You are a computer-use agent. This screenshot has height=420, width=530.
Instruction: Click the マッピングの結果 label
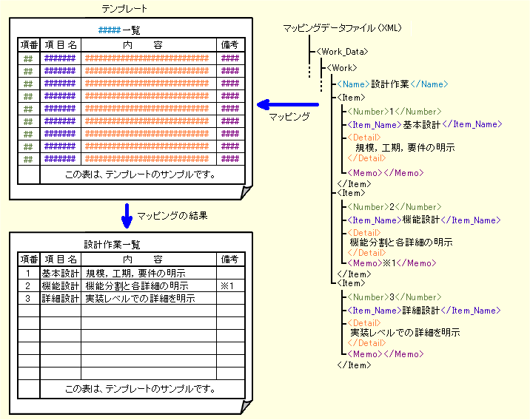click(172, 216)
